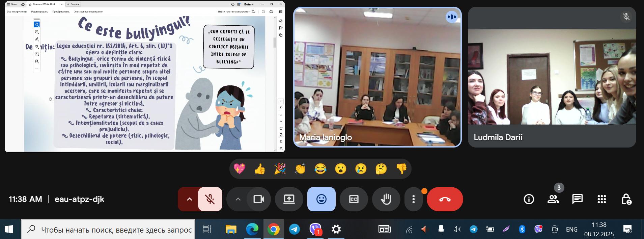Open more options three-dot menu

point(413,199)
